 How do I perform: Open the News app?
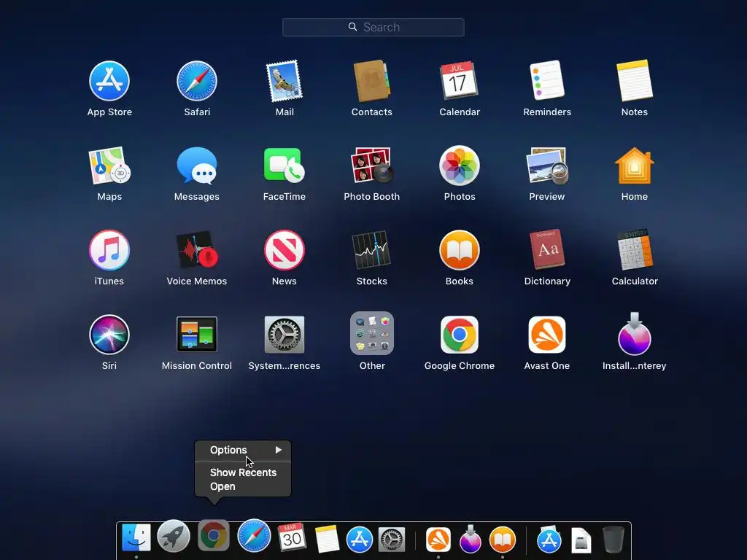[285, 250]
